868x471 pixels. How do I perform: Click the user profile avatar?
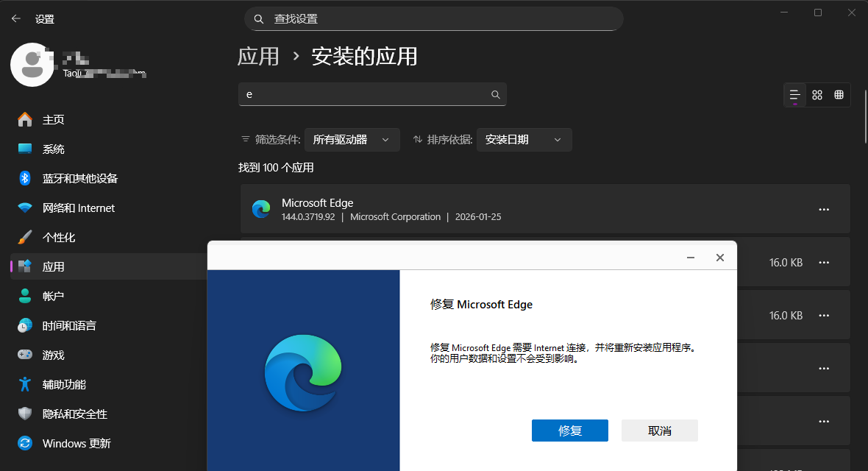point(32,65)
